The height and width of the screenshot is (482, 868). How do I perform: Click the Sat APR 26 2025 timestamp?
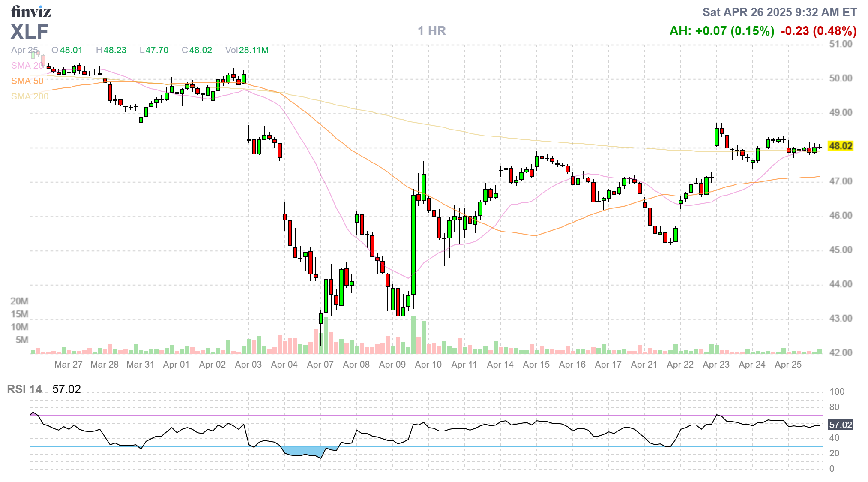point(779,12)
